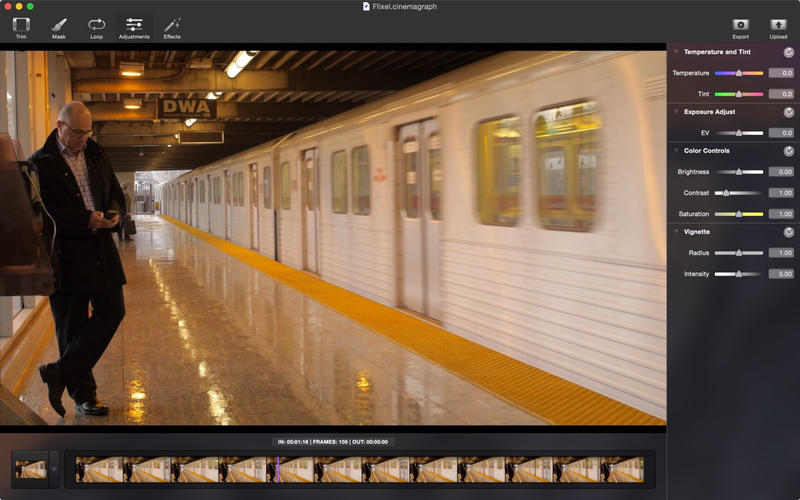Click the Saturation slider handle
Image resolution: width=800 pixels, height=500 pixels.
[739, 214]
